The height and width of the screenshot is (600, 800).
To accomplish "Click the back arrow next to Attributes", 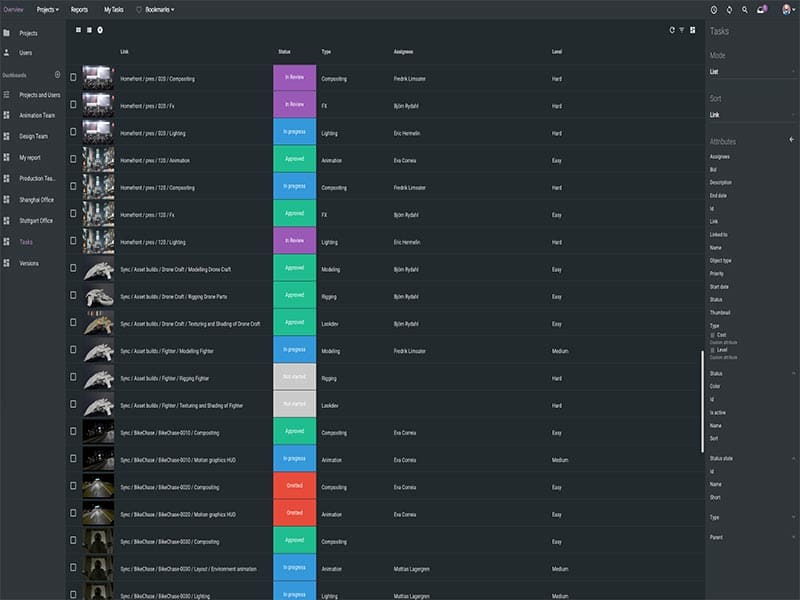I will [x=792, y=140].
